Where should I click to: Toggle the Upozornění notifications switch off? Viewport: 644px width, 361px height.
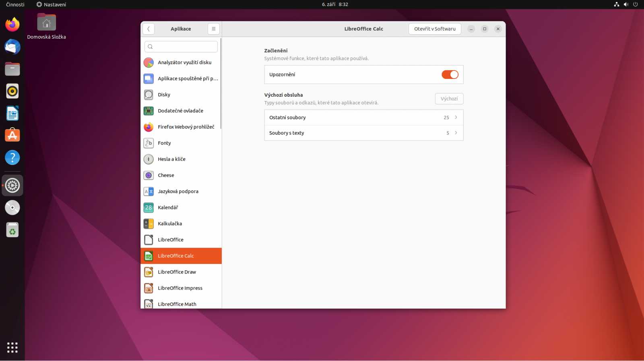click(450, 75)
